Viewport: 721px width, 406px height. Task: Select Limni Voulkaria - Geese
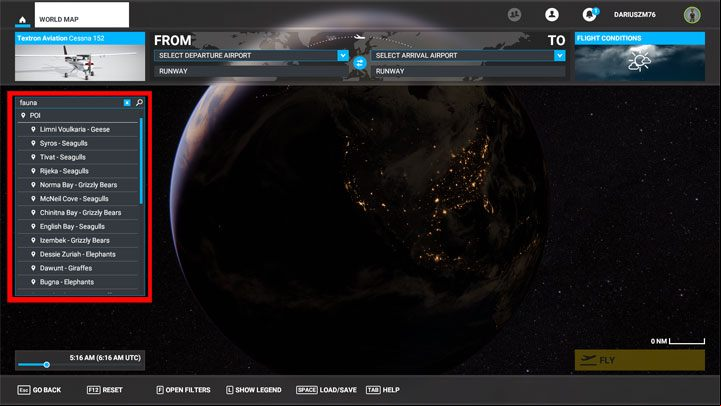78,130
